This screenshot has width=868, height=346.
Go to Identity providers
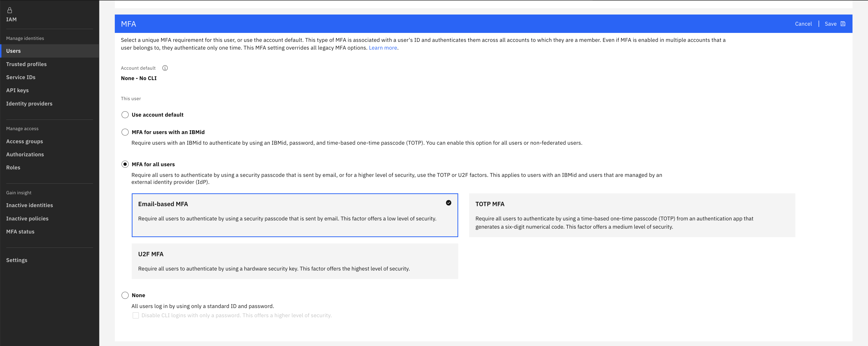[x=29, y=103]
